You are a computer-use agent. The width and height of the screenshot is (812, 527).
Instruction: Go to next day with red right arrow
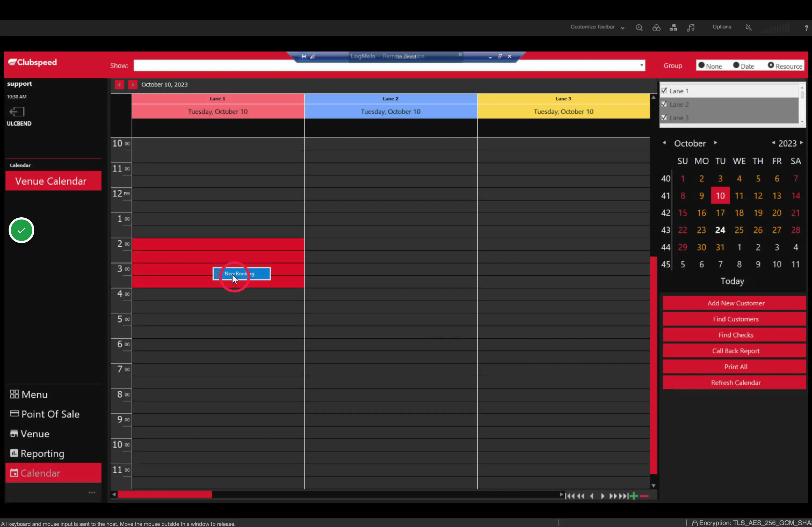pos(133,85)
